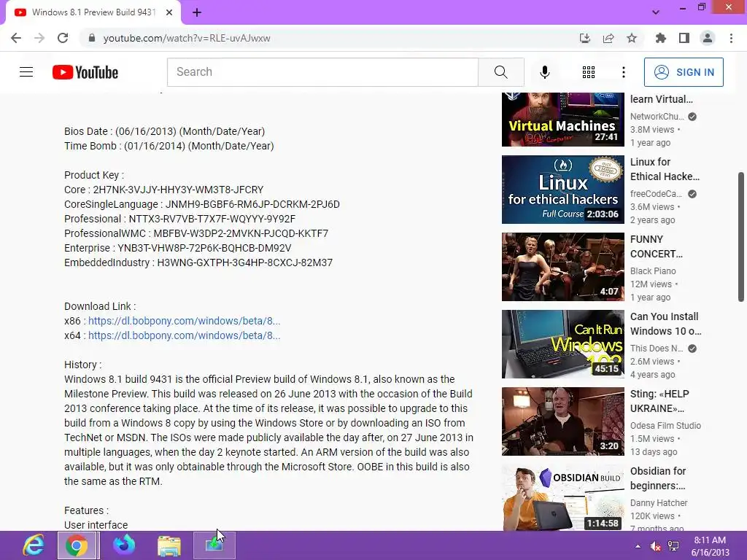This screenshot has width=747, height=560.
Task: Open Chrome profile avatar
Action: pos(708,38)
